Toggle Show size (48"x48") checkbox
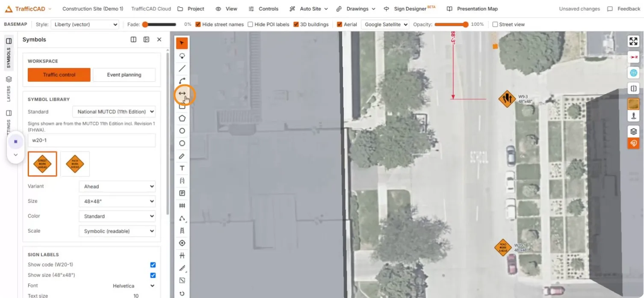The height and width of the screenshot is (298, 644). coord(153,275)
